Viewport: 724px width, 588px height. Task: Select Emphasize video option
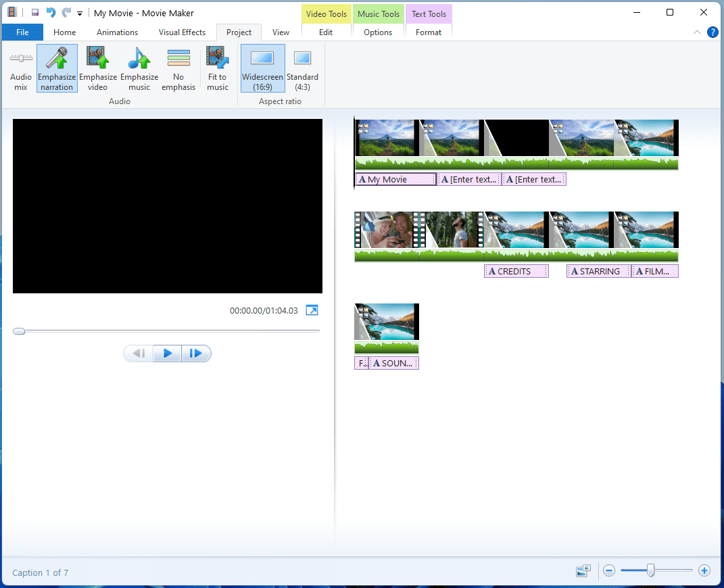[x=97, y=68]
